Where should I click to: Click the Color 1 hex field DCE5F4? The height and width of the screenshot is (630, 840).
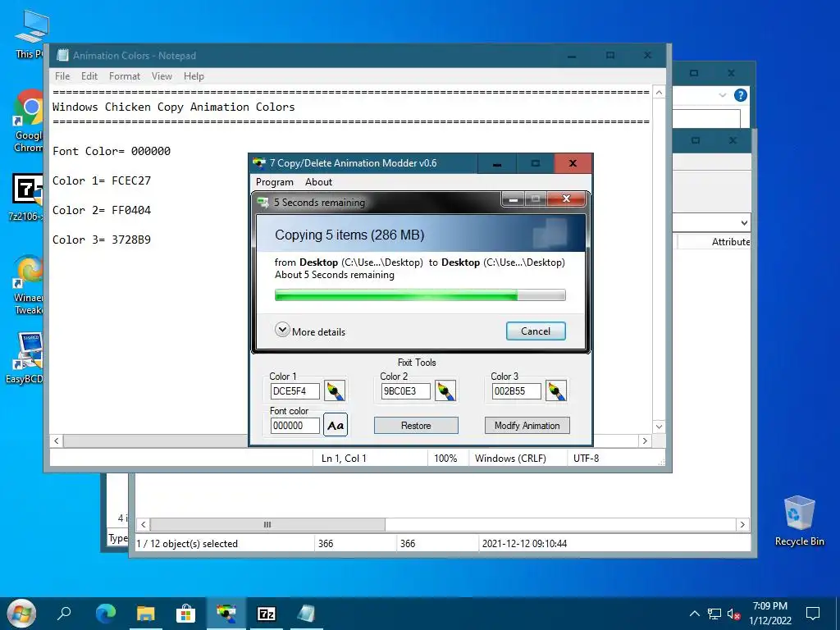[294, 391]
